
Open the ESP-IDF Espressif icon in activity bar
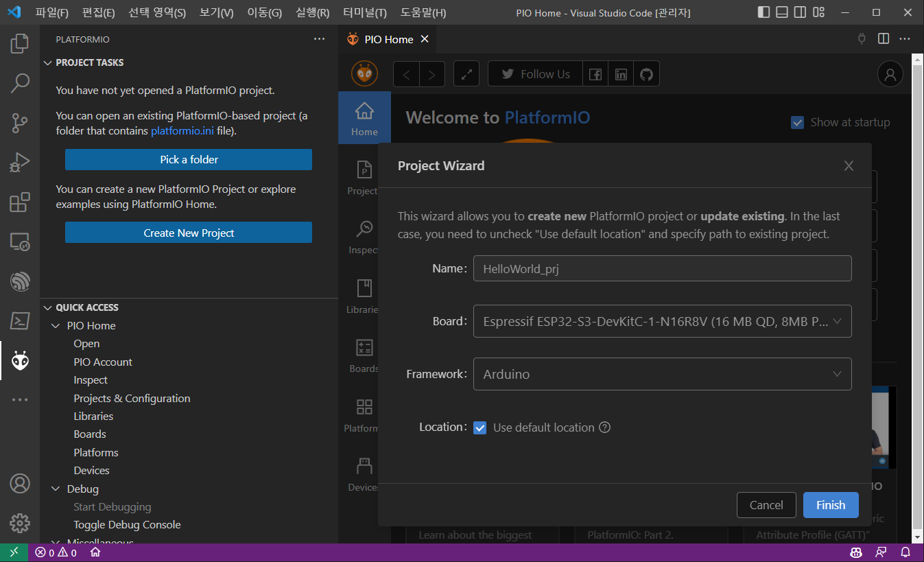click(x=20, y=281)
